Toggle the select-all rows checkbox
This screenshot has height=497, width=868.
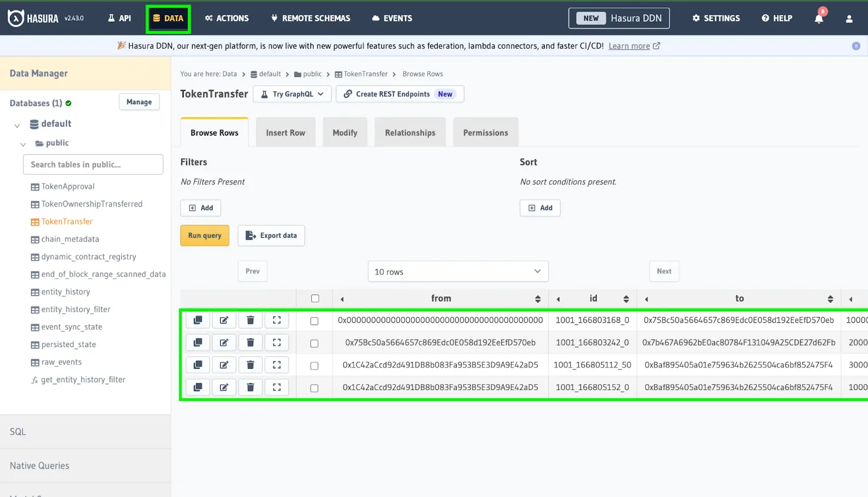315,298
